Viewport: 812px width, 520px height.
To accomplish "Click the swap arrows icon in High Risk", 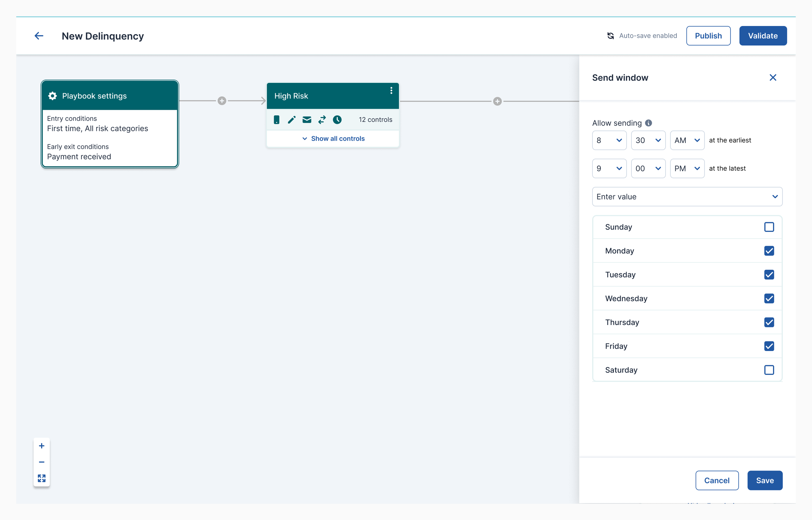I will pyautogui.click(x=322, y=120).
